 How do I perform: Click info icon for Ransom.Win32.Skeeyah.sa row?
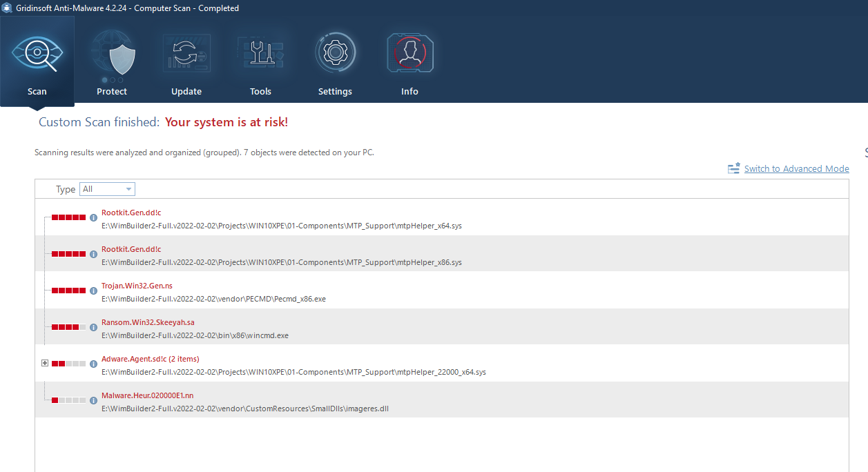tap(94, 327)
